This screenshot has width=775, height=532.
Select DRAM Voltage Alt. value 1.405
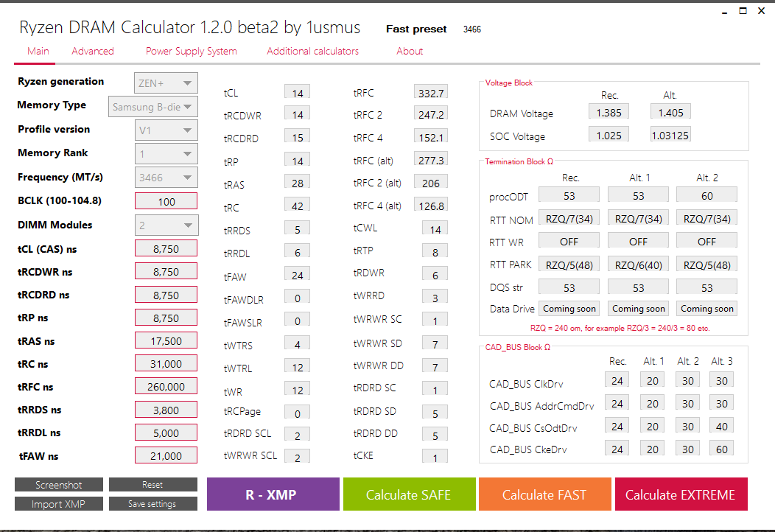[670, 112]
